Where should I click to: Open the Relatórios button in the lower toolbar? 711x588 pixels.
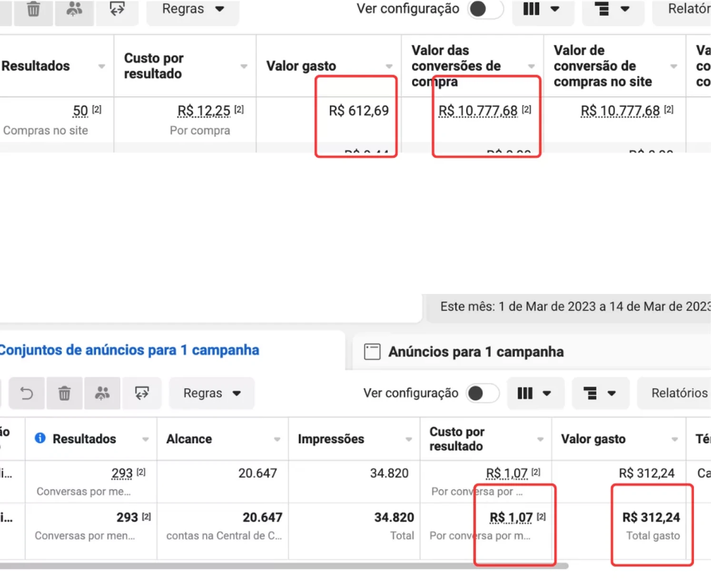click(674, 393)
